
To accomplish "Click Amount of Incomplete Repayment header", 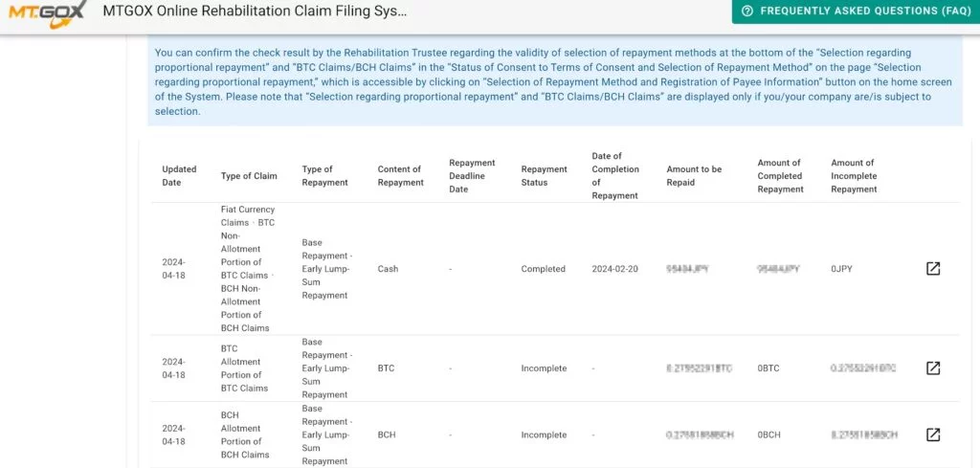I will [854, 176].
